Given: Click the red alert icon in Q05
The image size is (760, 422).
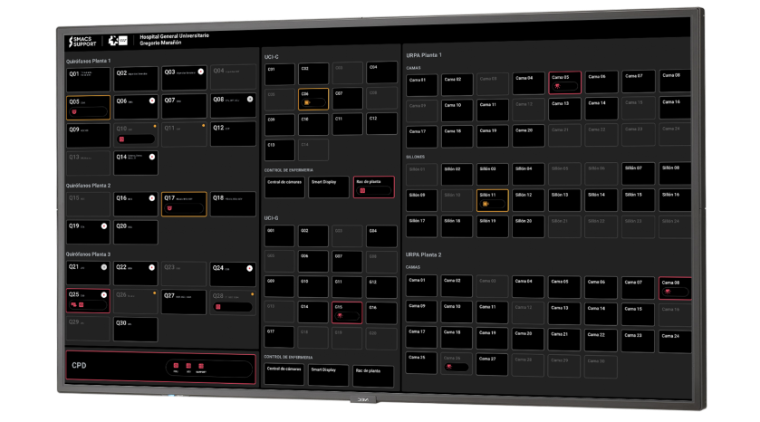Looking at the screenshot, I should 74,112.
